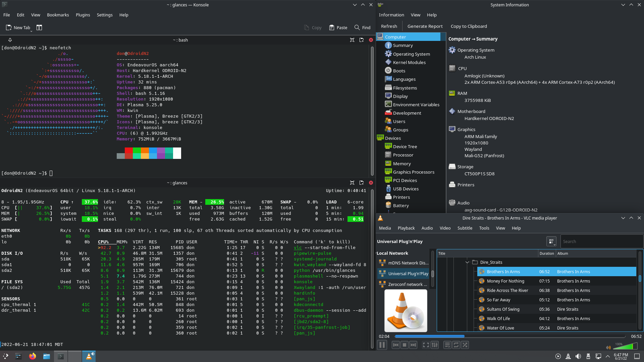The image size is (644, 362).
Task: Open VLC playlist view mode dropdown
Action: (551, 241)
